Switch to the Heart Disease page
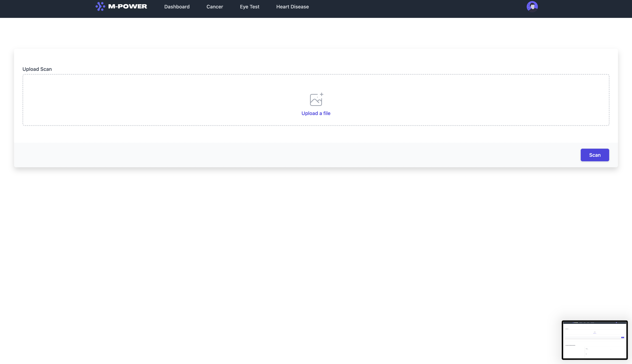Image resolution: width=632 pixels, height=364 pixels. pyautogui.click(x=292, y=7)
